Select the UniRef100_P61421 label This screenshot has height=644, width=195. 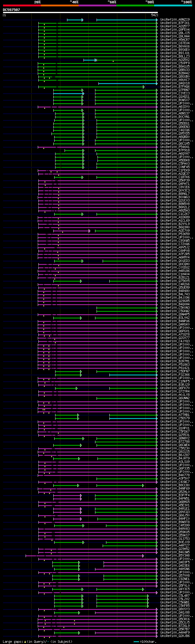(x=175, y=368)
